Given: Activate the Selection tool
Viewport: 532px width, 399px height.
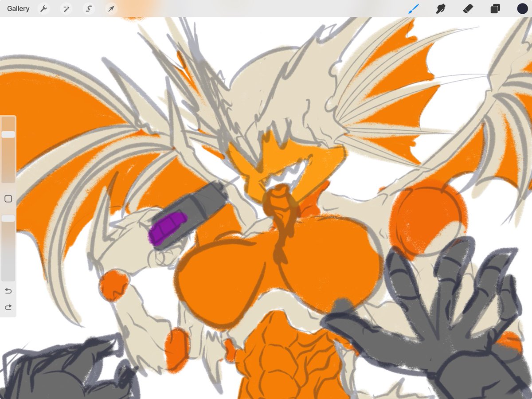Looking at the screenshot, I should [x=89, y=8].
